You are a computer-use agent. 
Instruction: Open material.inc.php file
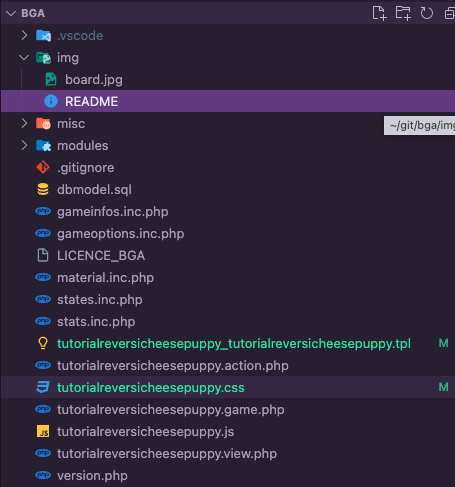click(x=105, y=278)
